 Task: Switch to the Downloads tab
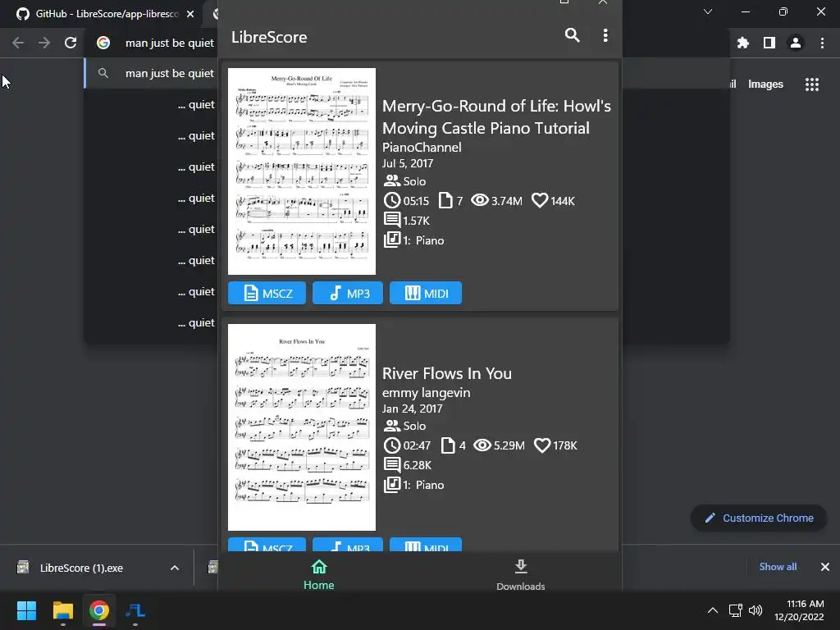click(521, 574)
